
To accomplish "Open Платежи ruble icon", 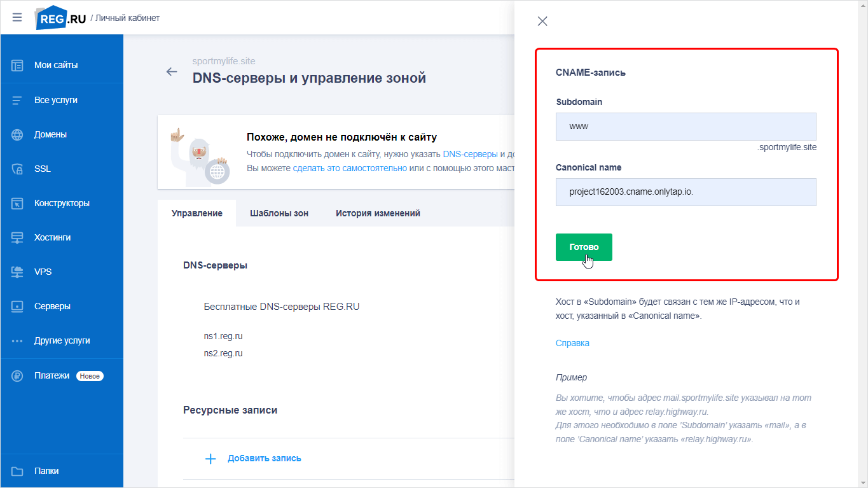I will pyautogui.click(x=17, y=376).
